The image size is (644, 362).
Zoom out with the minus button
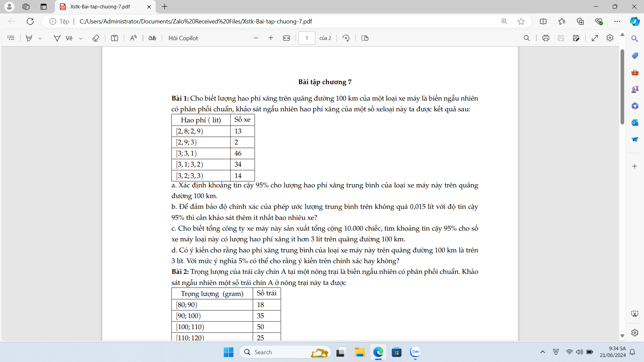(x=256, y=38)
